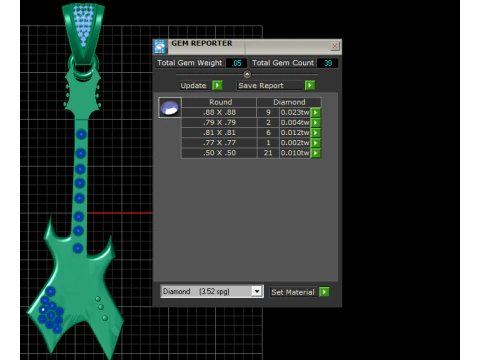
Task: Click the Gem Reporter title bar icon
Action: pyautogui.click(x=160, y=46)
